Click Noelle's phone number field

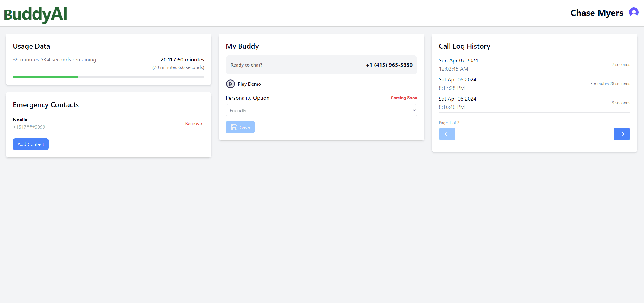(x=29, y=127)
